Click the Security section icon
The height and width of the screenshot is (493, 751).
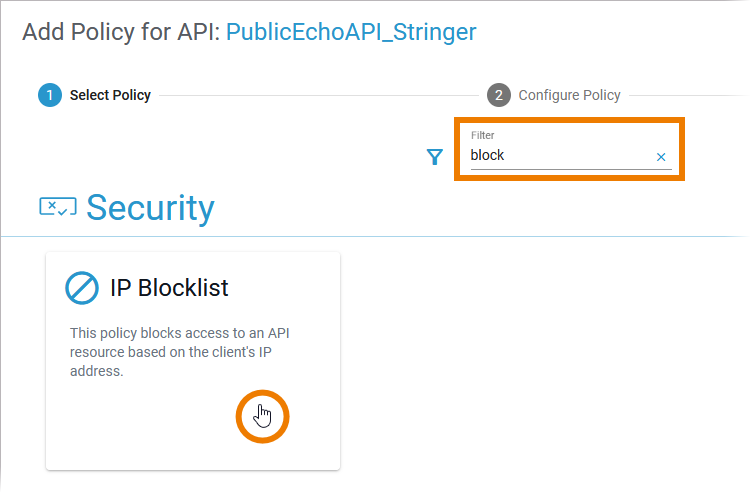click(x=57, y=207)
